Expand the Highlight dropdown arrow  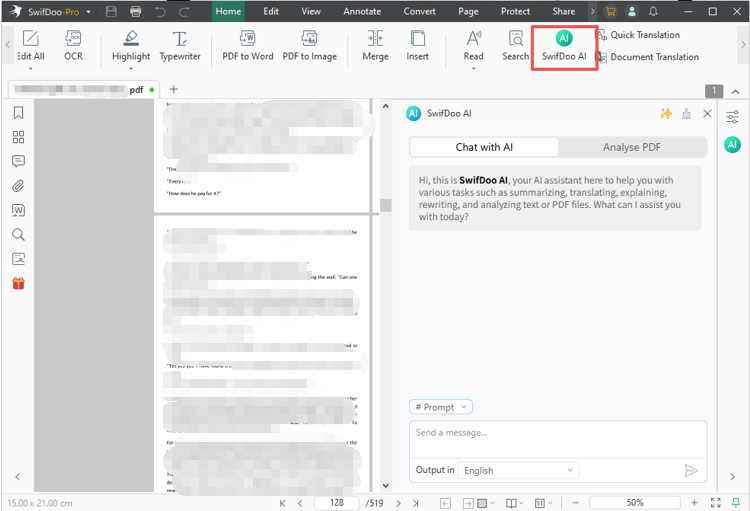click(131, 68)
